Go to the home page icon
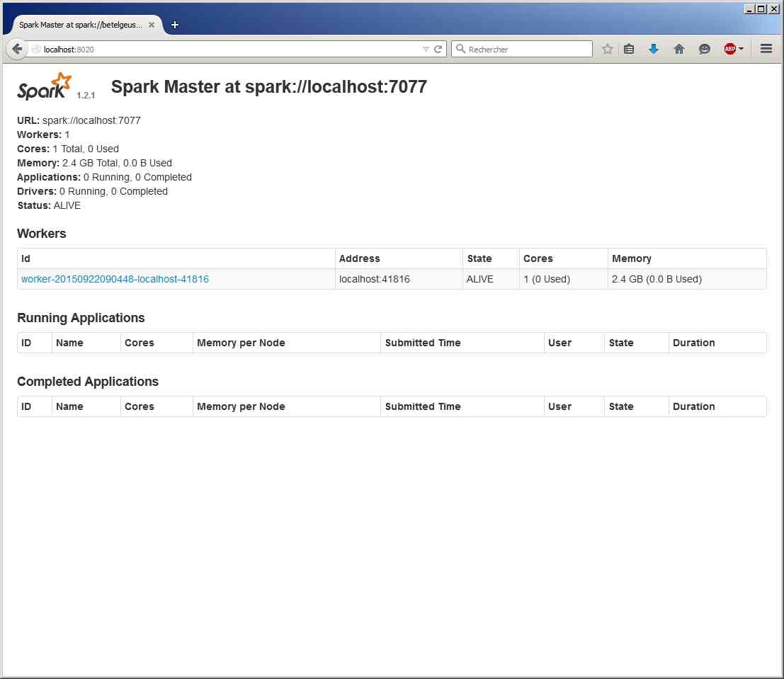The image size is (784, 679). [679, 50]
